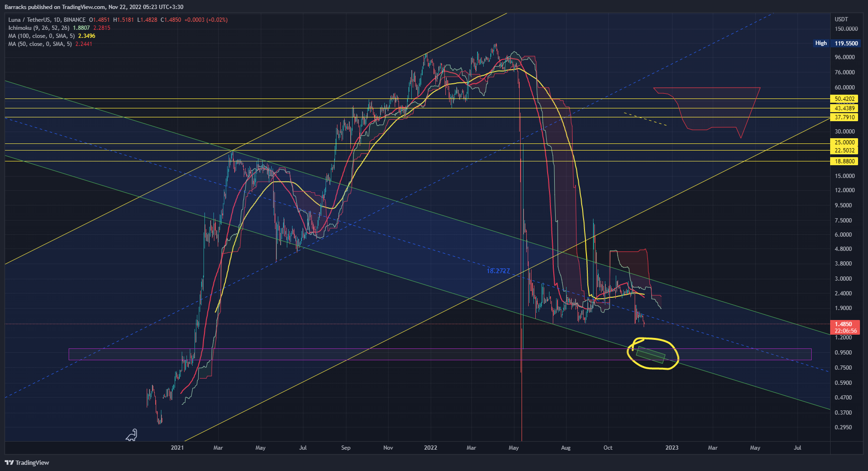The image size is (868, 471).
Task: Click the Aug label on time axis
Action: 566,448
